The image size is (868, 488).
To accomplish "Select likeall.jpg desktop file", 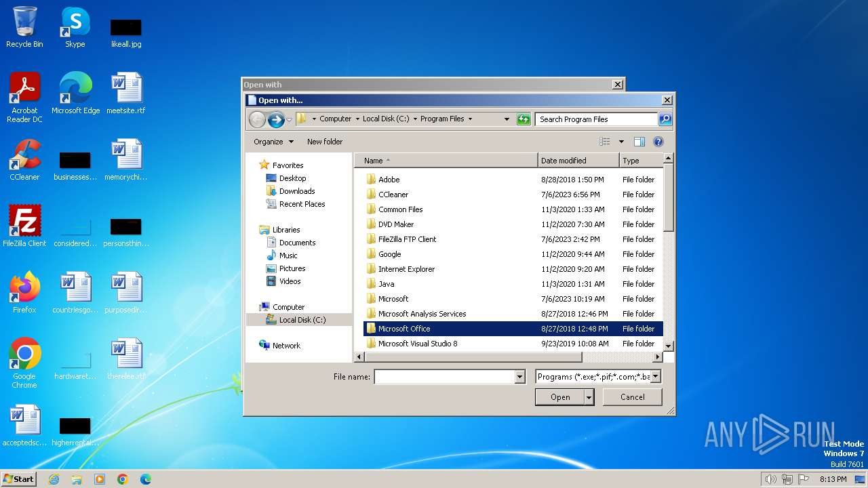I will tap(126, 33).
